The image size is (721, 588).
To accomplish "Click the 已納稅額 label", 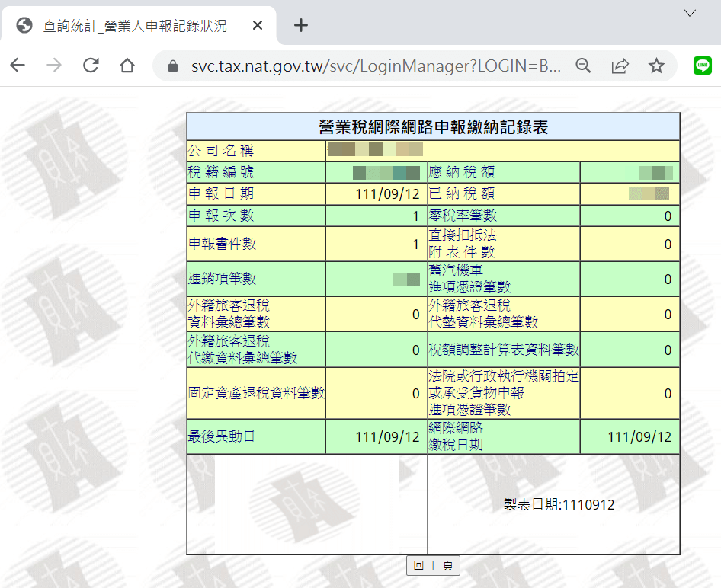I will coord(462,193).
